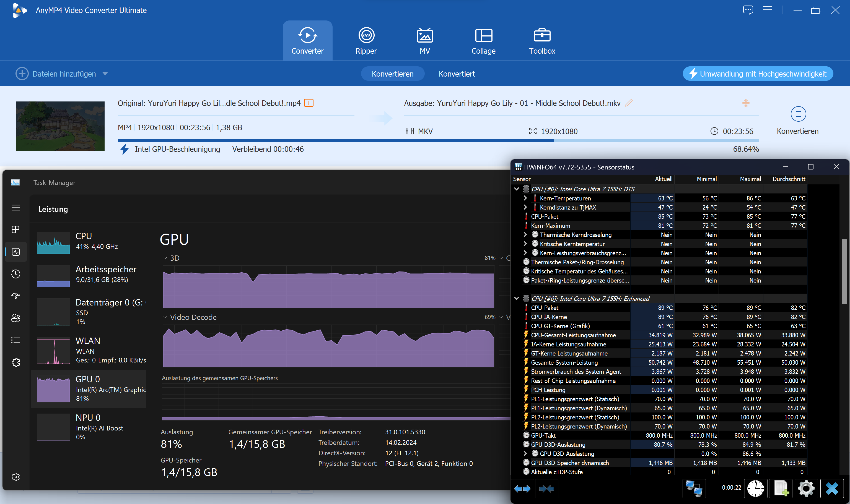Viewport: 850px width, 504px height.
Task: Open Task-Manager settings gear
Action: coord(16,477)
